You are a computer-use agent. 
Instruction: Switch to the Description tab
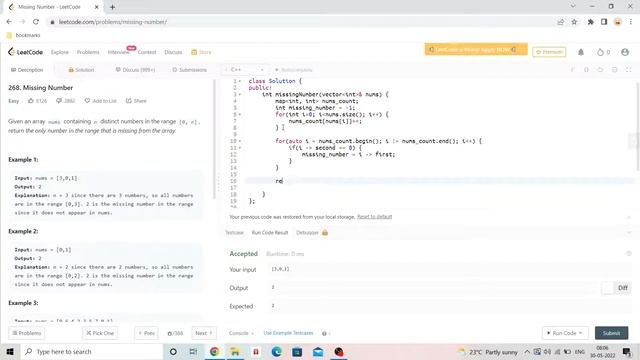click(x=27, y=70)
